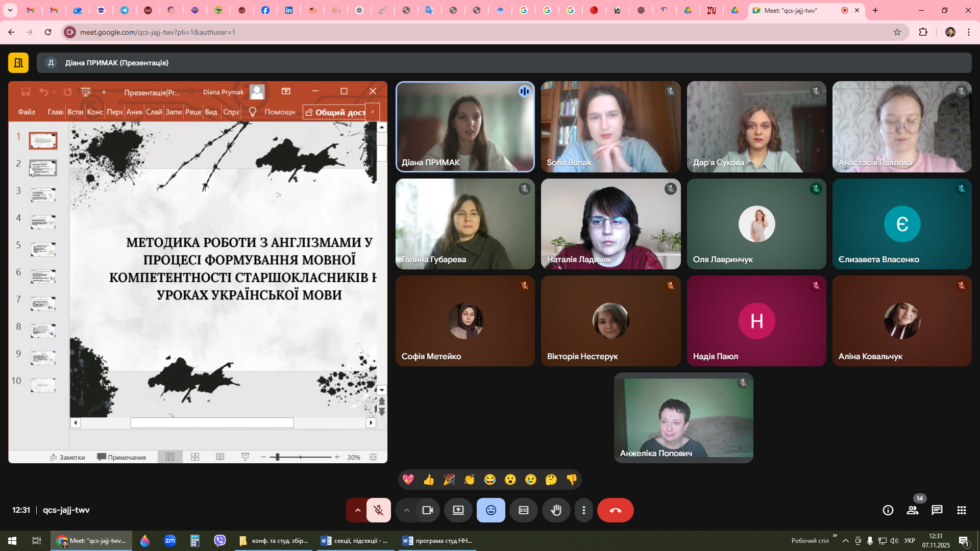Click PowerPoint zoom slider handle
This screenshot has height=551, width=980.
click(277, 457)
